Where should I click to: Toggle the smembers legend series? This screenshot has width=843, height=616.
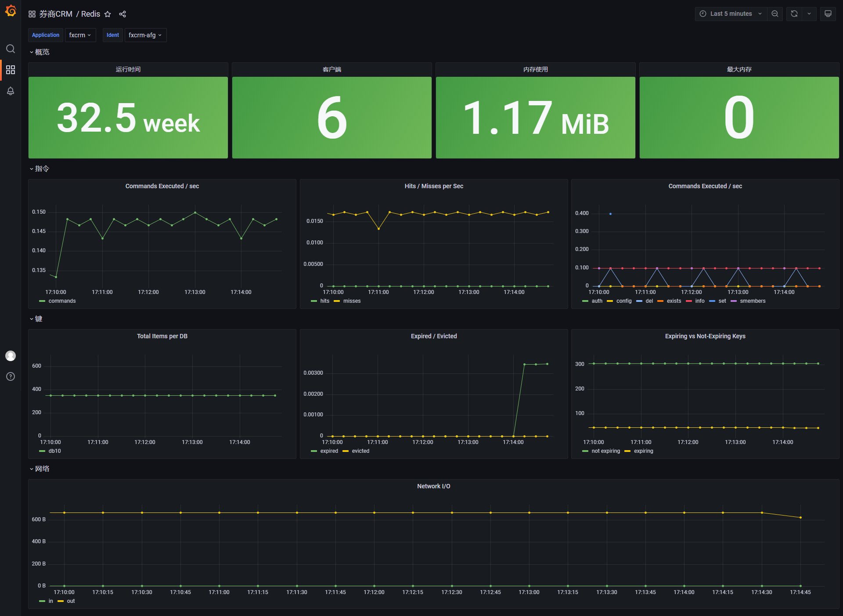(x=752, y=301)
